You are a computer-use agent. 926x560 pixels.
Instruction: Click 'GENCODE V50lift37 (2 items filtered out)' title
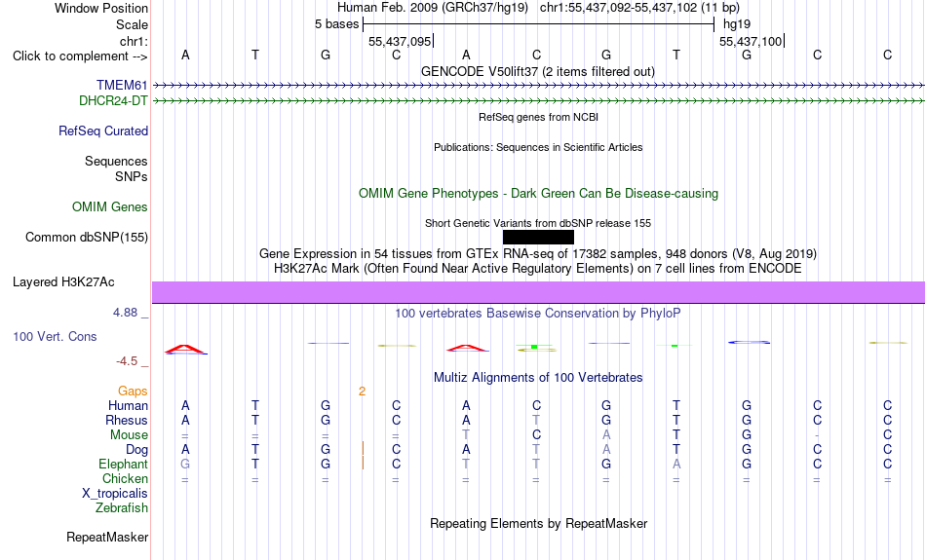(538, 71)
